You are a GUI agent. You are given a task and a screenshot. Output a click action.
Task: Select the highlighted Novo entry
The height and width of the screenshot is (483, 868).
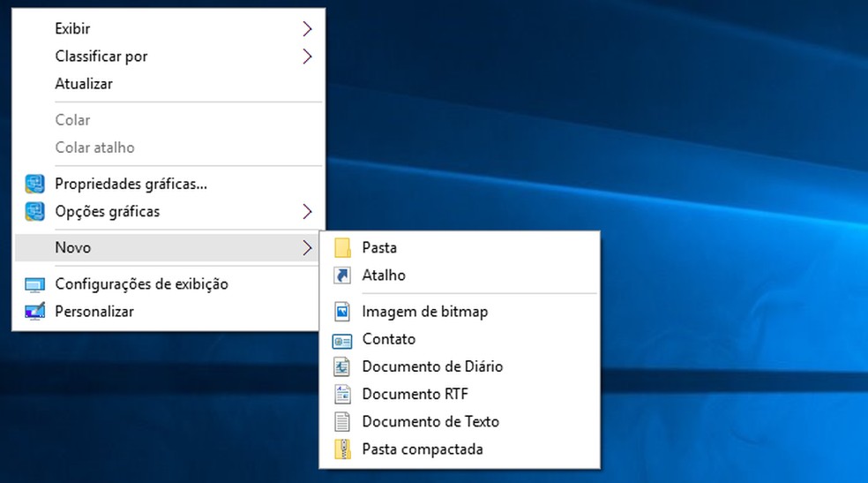point(168,247)
